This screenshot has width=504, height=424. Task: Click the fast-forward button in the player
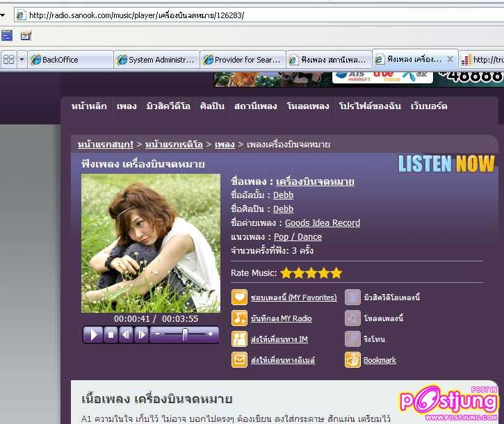(141, 335)
